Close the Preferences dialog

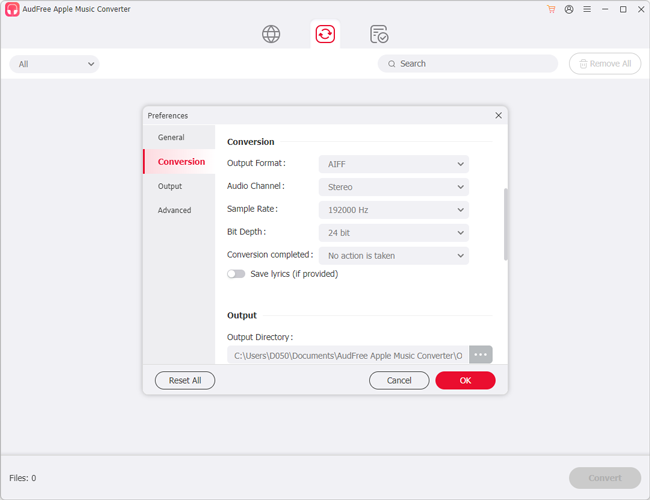coord(498,115)
